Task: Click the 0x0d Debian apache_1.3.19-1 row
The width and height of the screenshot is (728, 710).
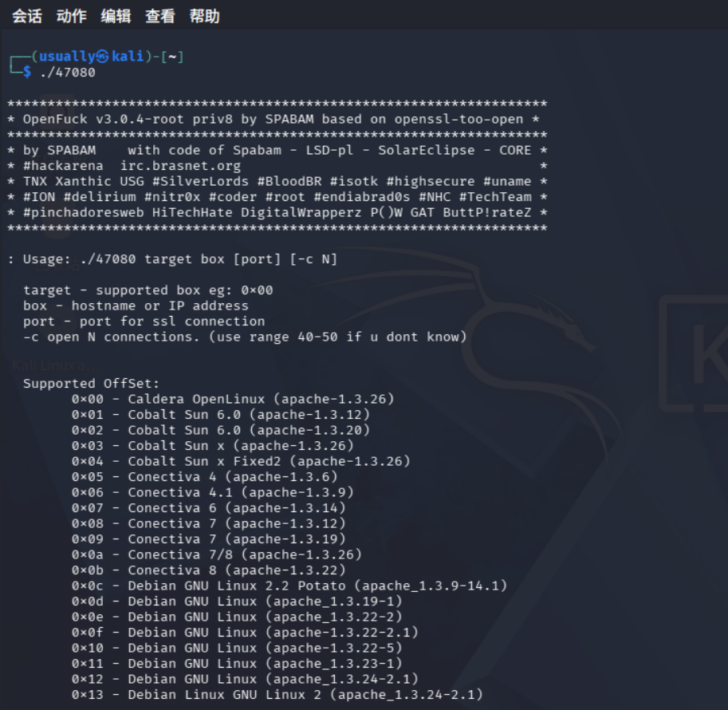Action: (238, 602)
